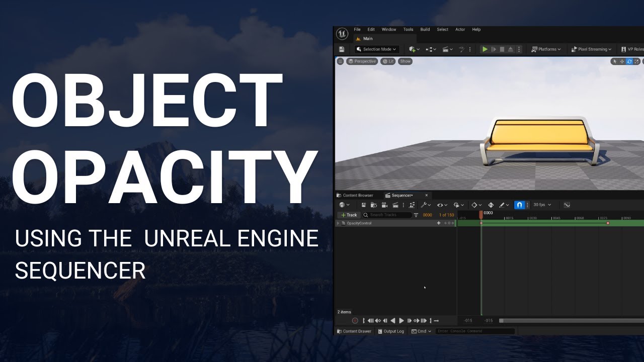The image size is (644, 362).
Task: Open the Actor menu
Action: (460, 30)
